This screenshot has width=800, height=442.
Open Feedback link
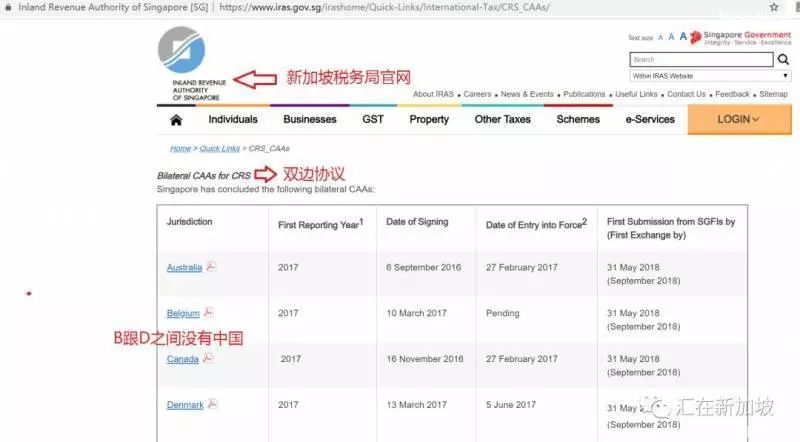click(732, 94)
